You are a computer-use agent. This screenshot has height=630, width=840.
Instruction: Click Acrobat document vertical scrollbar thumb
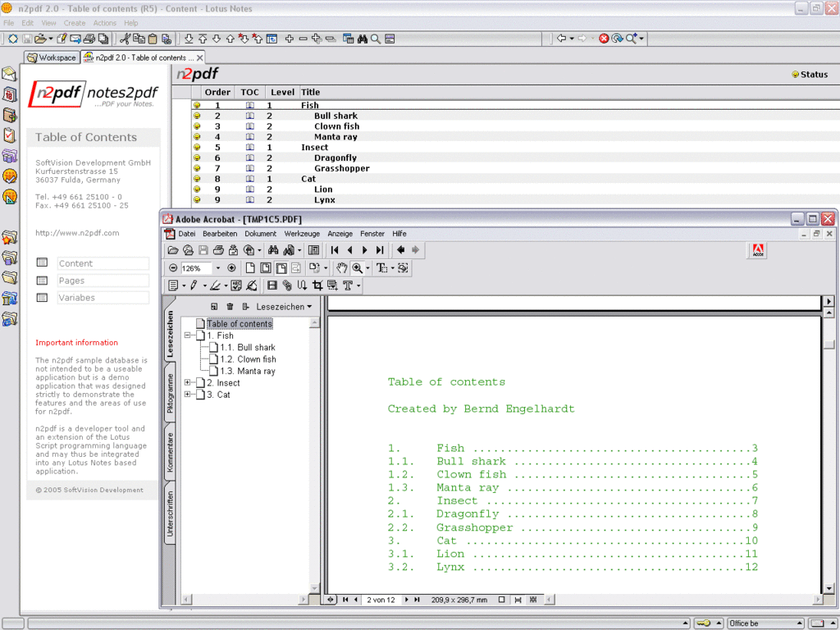point(829,344)
